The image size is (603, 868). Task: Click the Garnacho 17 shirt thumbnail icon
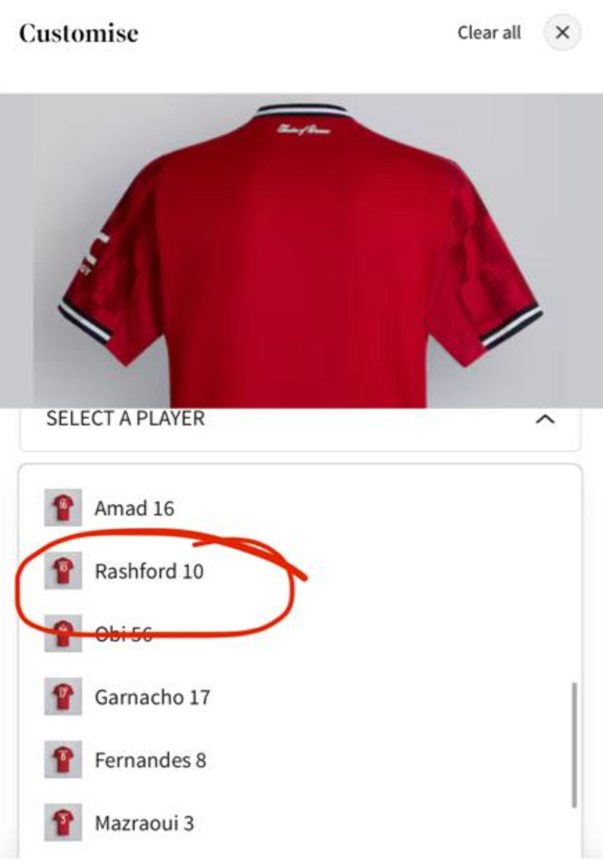(x=63, y=696)
